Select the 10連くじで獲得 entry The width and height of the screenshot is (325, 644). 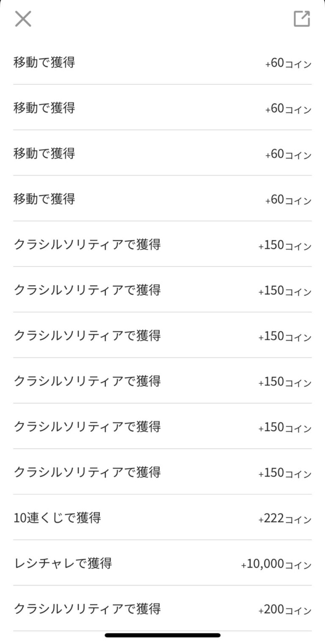point(57,518)
